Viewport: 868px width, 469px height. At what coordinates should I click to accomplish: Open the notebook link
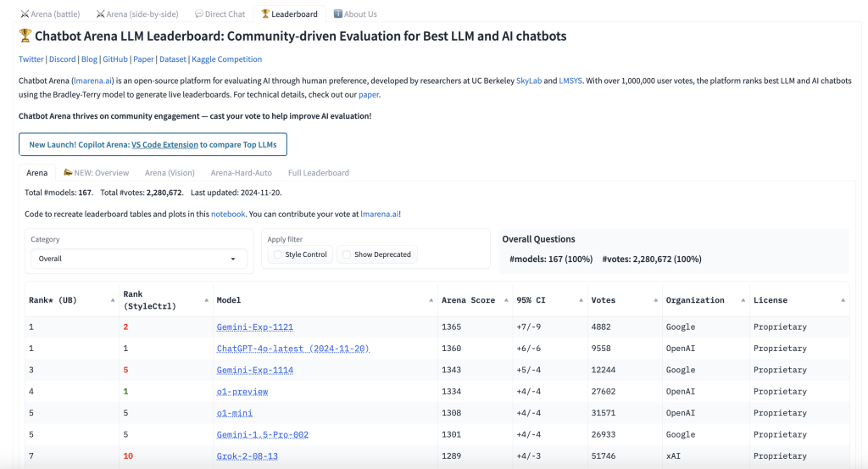[228, 215]
